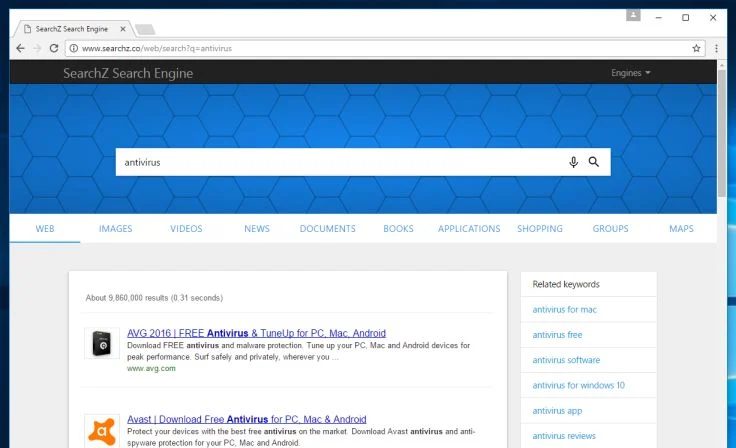Viewport: 736px width, 448px height.
Task: Open the Chrome three-dot menu
Action: 716,48
